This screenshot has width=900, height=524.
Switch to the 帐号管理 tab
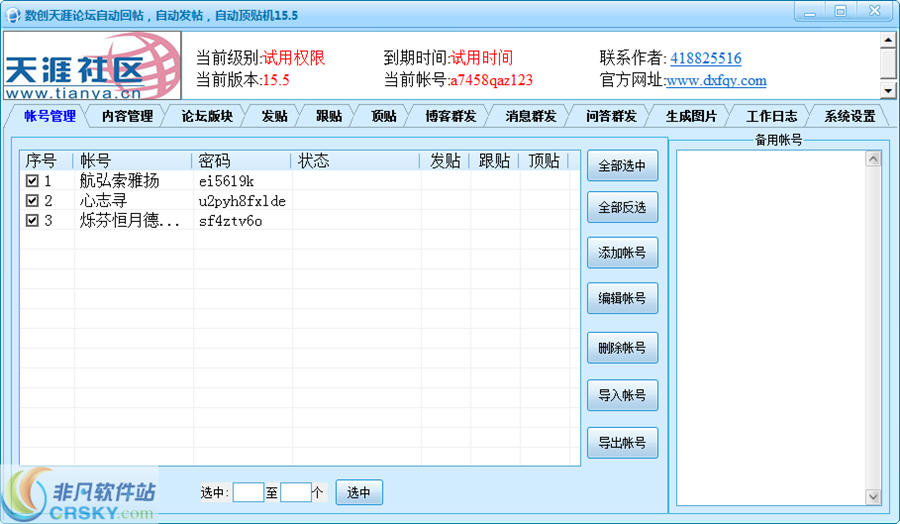(x=50, y=116)
